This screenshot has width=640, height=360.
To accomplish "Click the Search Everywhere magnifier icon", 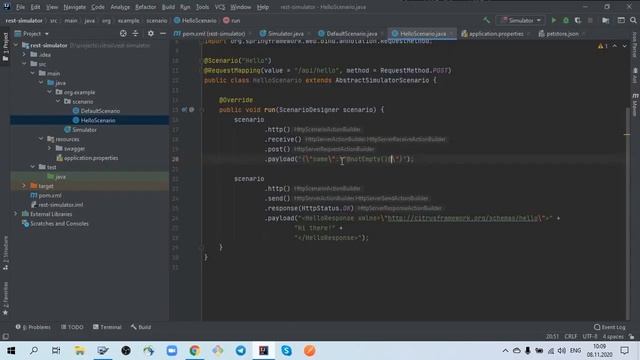I will coord(633,20).
